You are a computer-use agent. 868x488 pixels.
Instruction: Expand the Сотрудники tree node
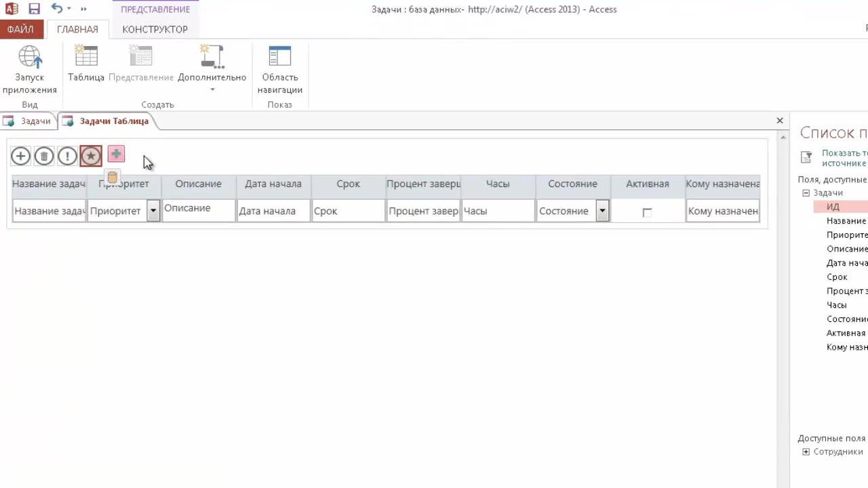[806, 452]
